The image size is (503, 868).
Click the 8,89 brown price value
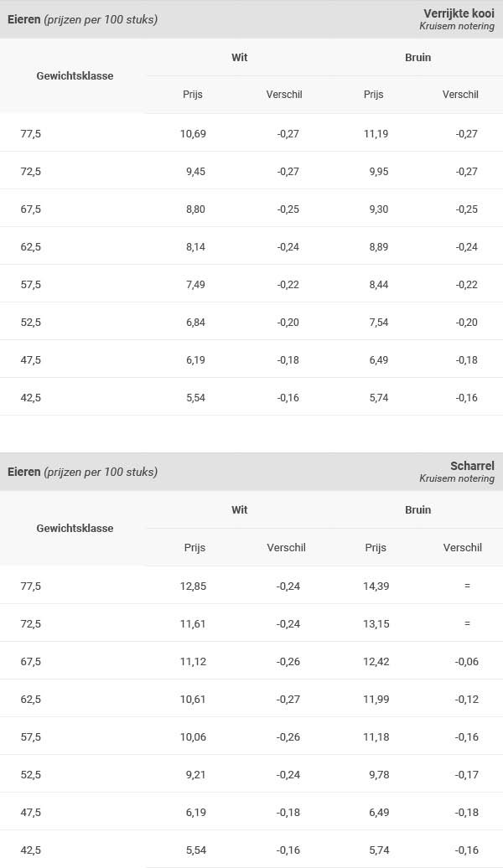pos(379,247)
